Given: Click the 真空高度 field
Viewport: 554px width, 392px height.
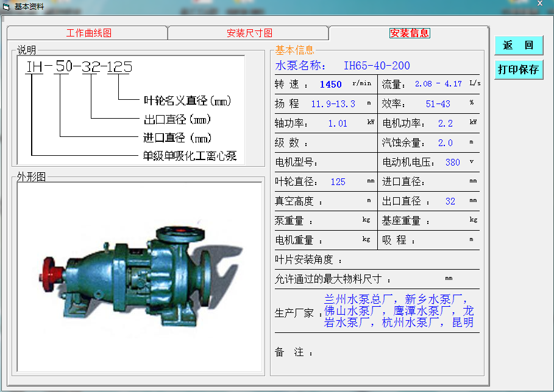Looking at the screenshot, I should 326,201.
